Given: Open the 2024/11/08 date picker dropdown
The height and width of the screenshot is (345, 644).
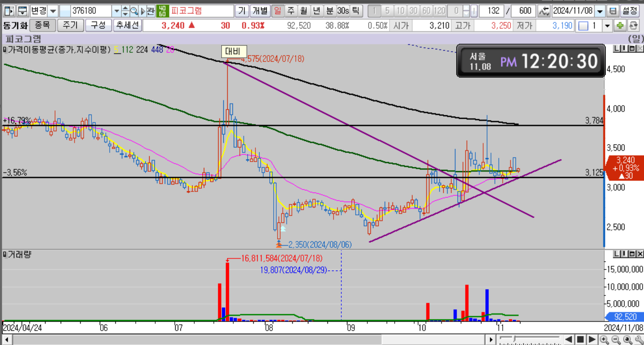Looking at the screenshot, I should 600,11.
